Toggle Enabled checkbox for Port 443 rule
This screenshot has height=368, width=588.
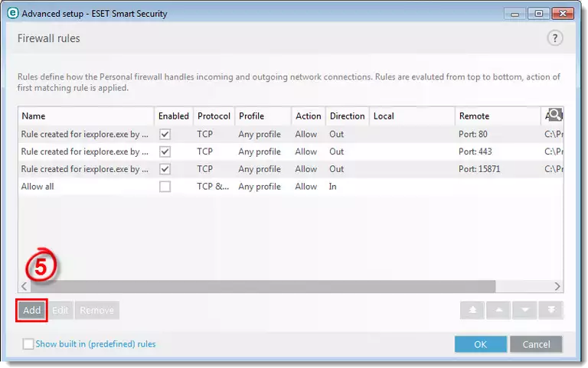[165, 151]
